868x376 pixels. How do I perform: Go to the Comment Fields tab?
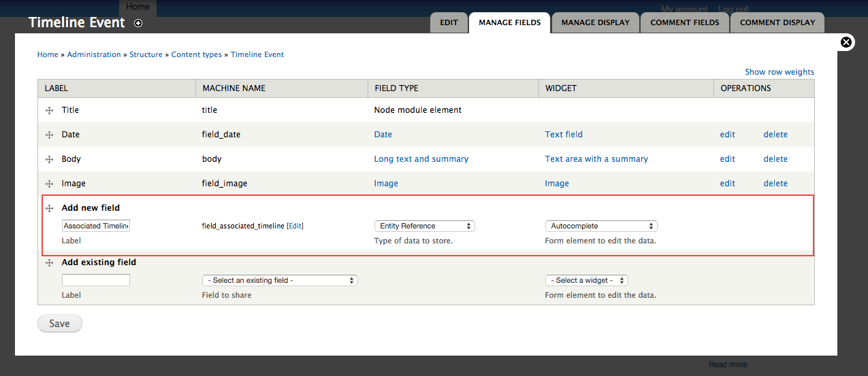pyautogui.click(x=685, y=22)
